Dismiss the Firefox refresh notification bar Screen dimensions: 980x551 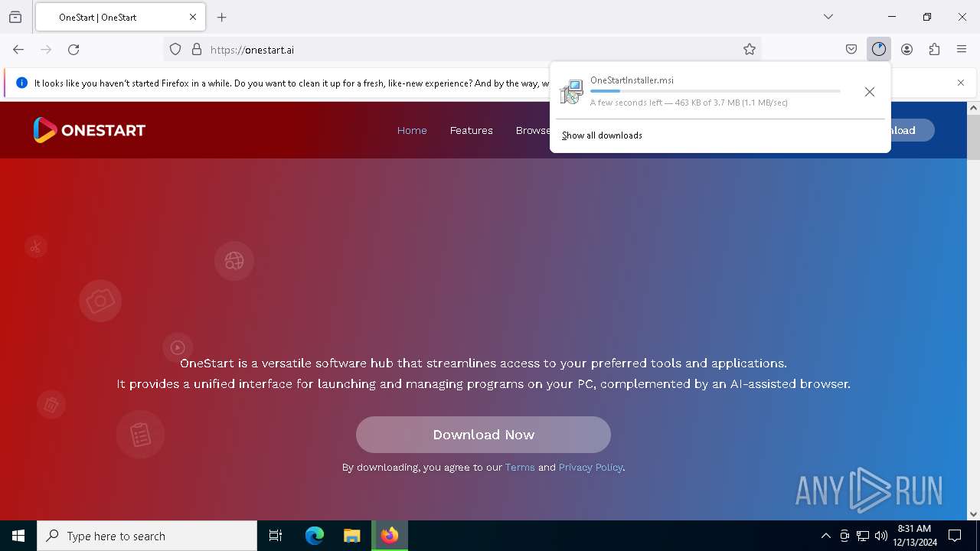(961, 83)
